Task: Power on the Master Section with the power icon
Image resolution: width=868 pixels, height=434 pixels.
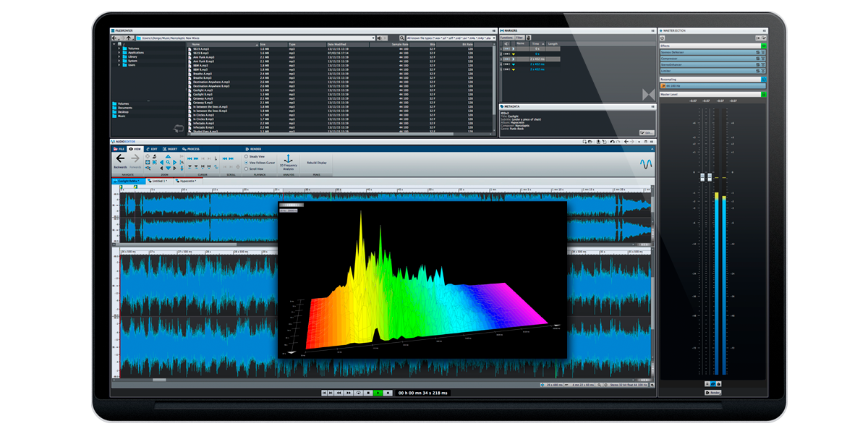Action: 663,38
